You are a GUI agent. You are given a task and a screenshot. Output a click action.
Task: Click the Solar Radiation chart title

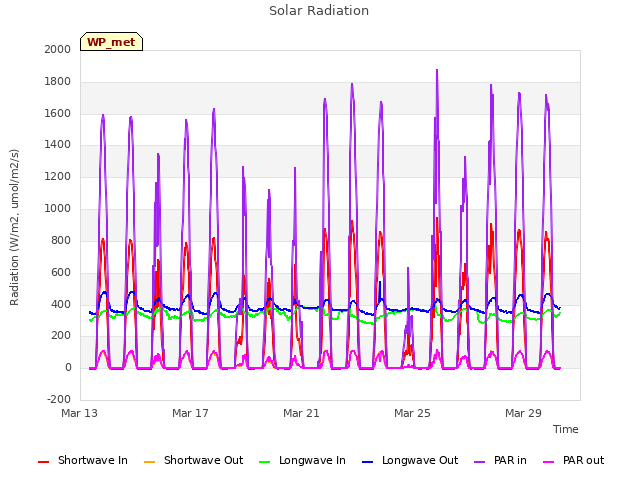(319, 11)
